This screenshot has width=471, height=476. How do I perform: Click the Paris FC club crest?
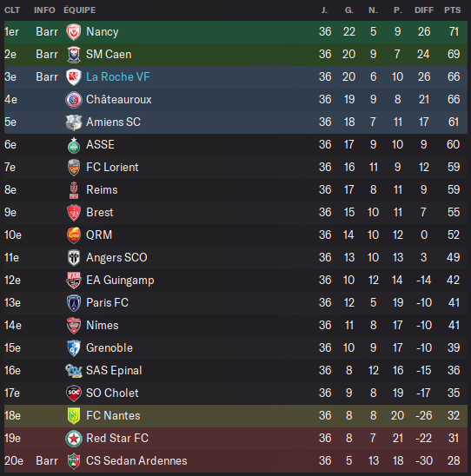(74, 303)
